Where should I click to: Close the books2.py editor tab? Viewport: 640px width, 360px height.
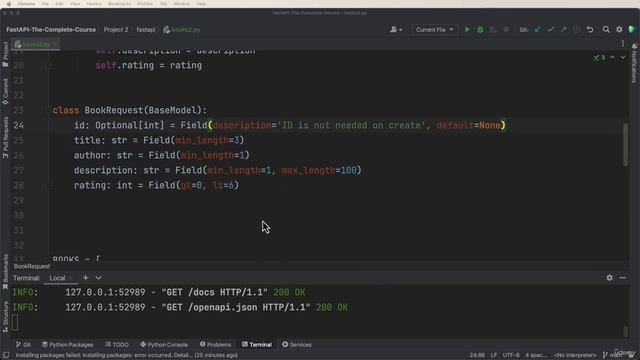(x=56, y=44)
